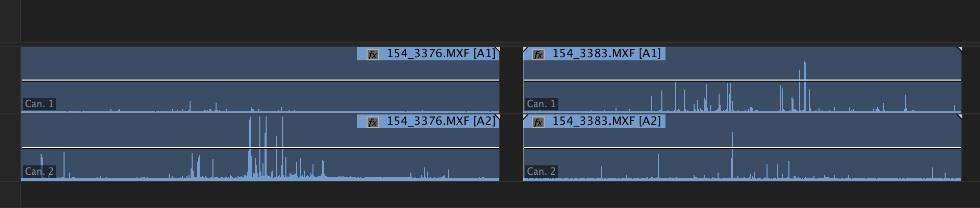
Task: Click Can. 2 channel label on 154_3383 clip
Action: [541, 172]
